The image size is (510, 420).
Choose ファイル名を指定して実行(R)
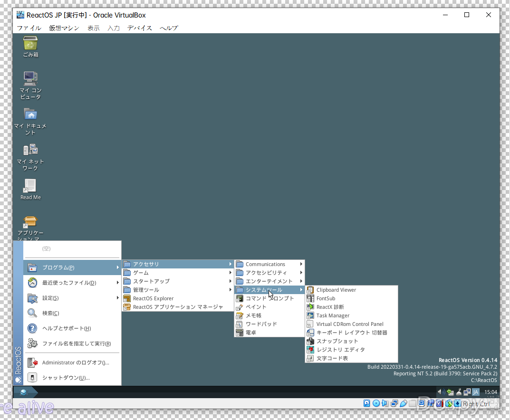tap(72, 344)
